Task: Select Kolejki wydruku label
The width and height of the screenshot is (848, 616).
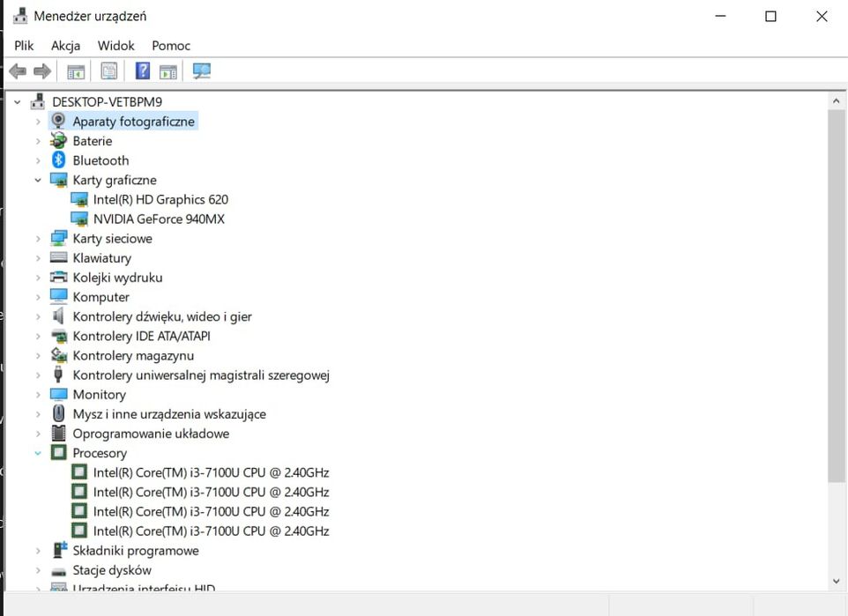Action: 117,278
